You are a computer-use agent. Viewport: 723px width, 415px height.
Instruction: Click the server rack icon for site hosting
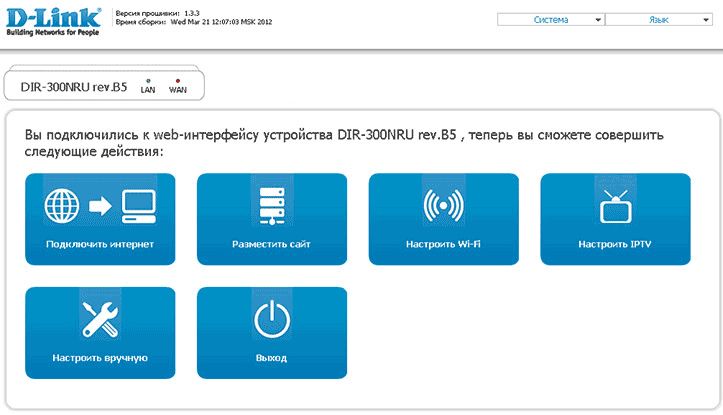point(272,205)
